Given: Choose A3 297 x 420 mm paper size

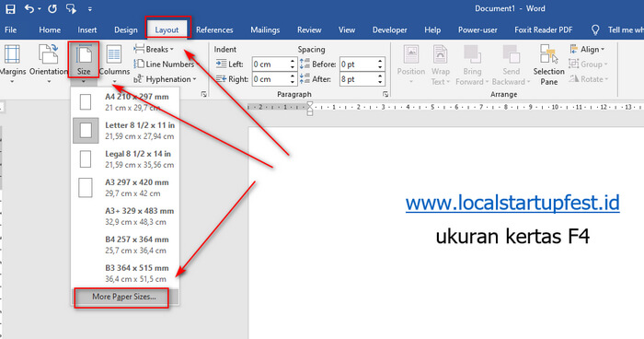Looking at the screenshot, I should [x=125, y=188].
